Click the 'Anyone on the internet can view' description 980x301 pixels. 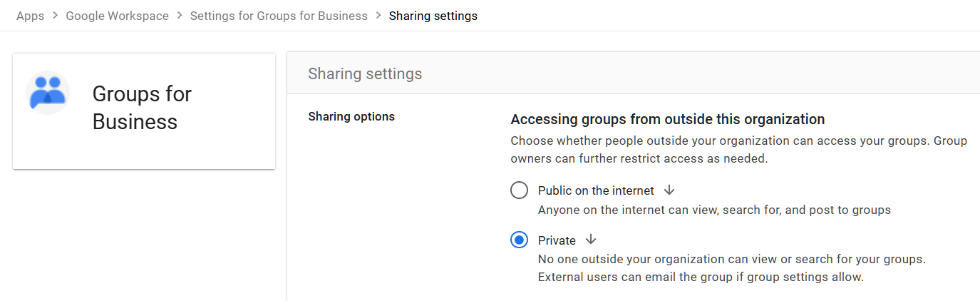714,210
